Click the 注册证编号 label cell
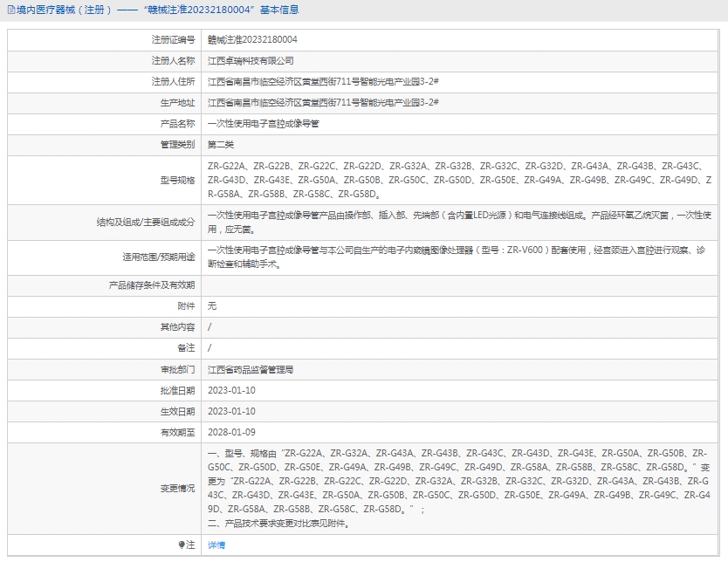Viewport: 728px width, 562px height. (104, 40)
